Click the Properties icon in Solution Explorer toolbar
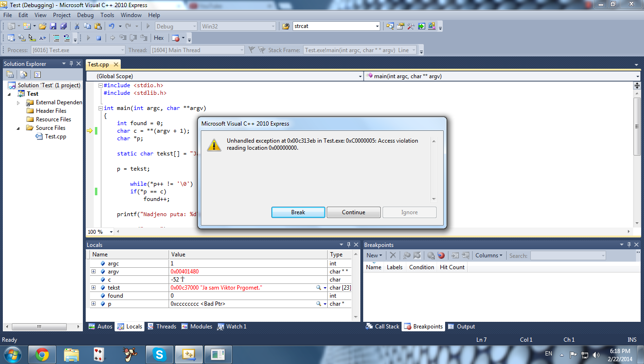This screenshot has width=644, height=364. pyautogui.click(x=10, y=74)
